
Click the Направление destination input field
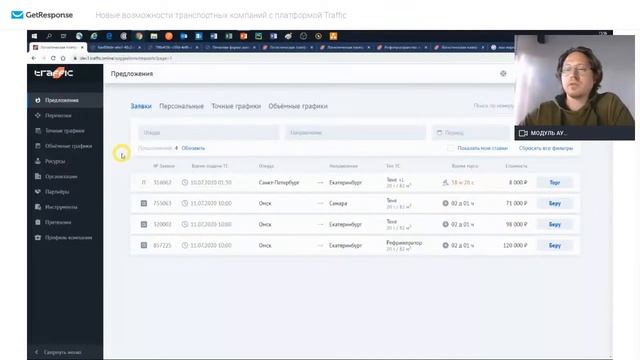355,133
